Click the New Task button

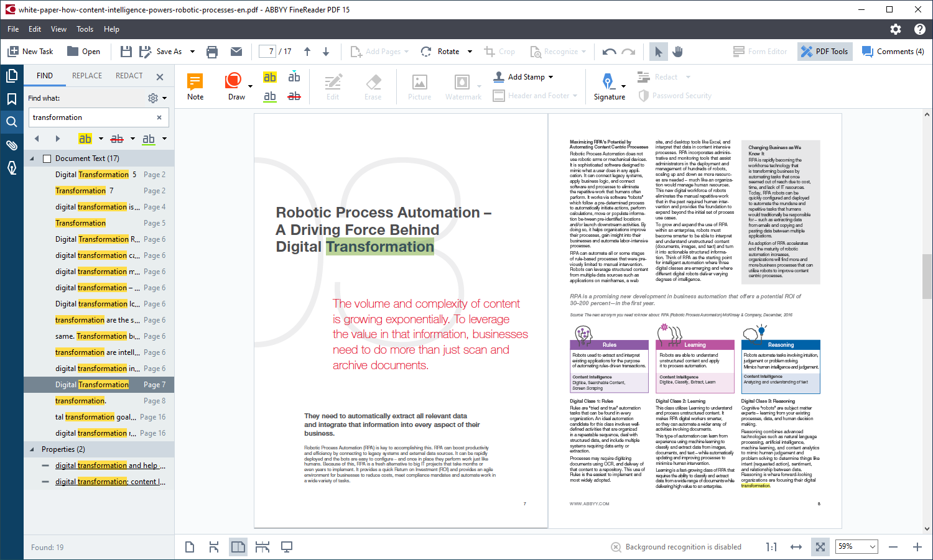tap(30, 52)
